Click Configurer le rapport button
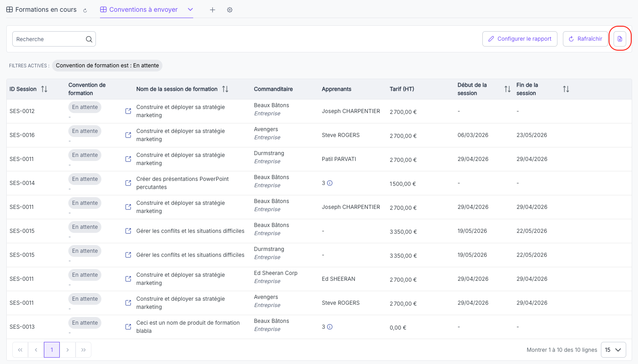638x364 pixels. (520, 39)
